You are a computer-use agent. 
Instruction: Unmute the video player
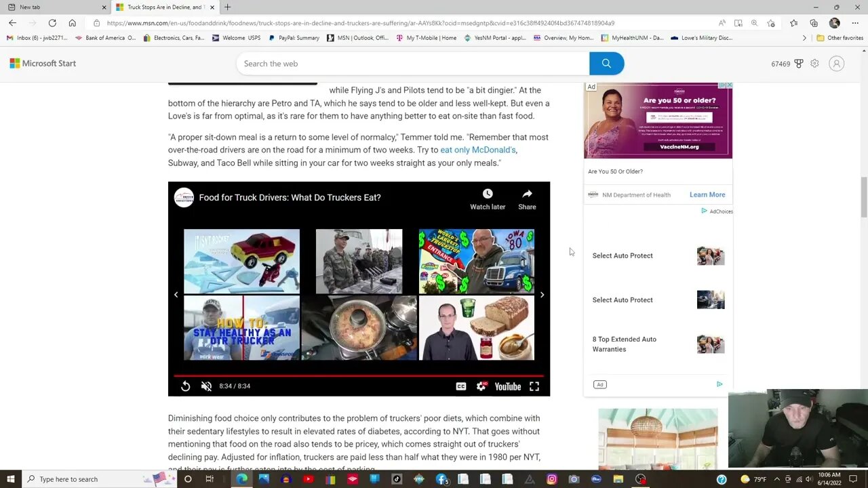[x=207, y=386]
